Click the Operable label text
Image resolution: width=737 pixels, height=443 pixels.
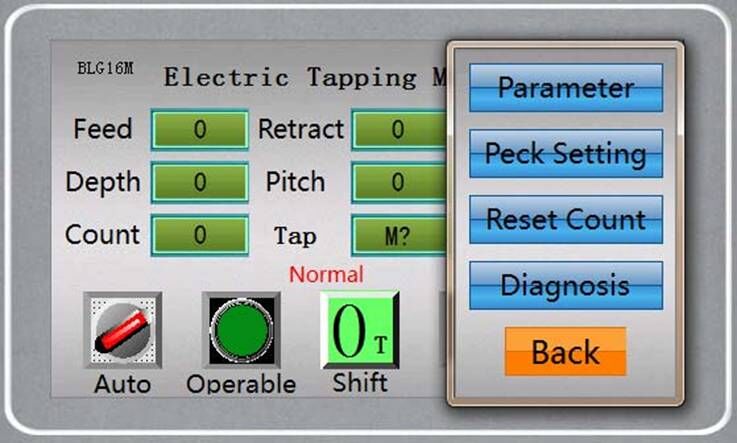[241, 384]
